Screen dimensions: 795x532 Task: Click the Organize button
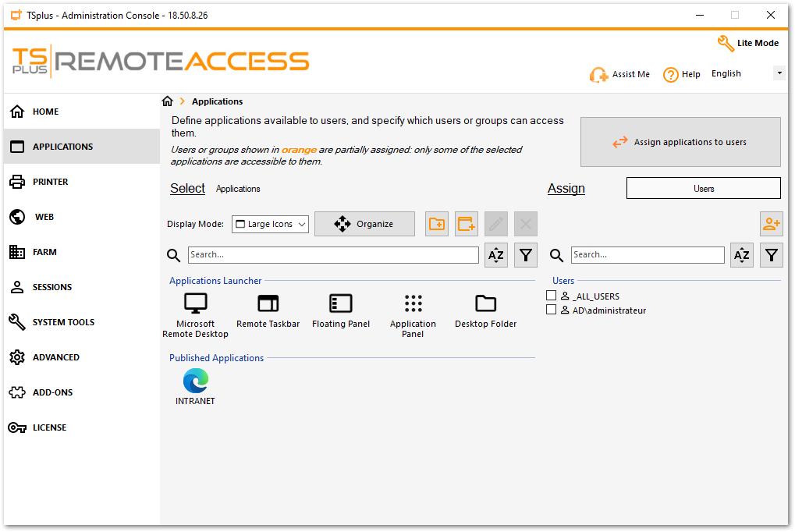tap(364, 224)
